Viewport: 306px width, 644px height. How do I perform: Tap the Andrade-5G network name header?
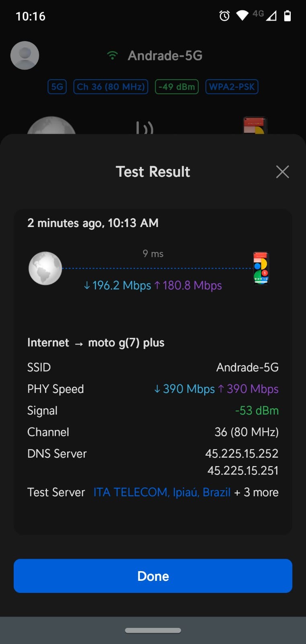click(x=165, y=56)
